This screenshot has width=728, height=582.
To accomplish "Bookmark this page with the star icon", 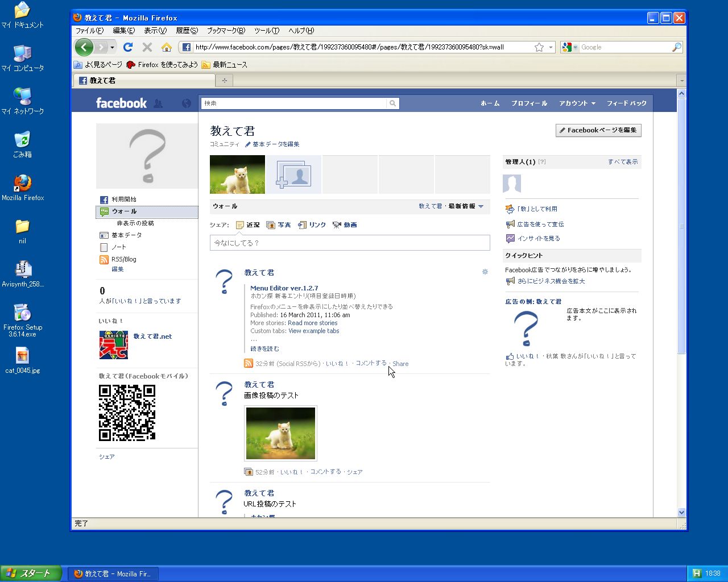I will (x=539, y=47).
